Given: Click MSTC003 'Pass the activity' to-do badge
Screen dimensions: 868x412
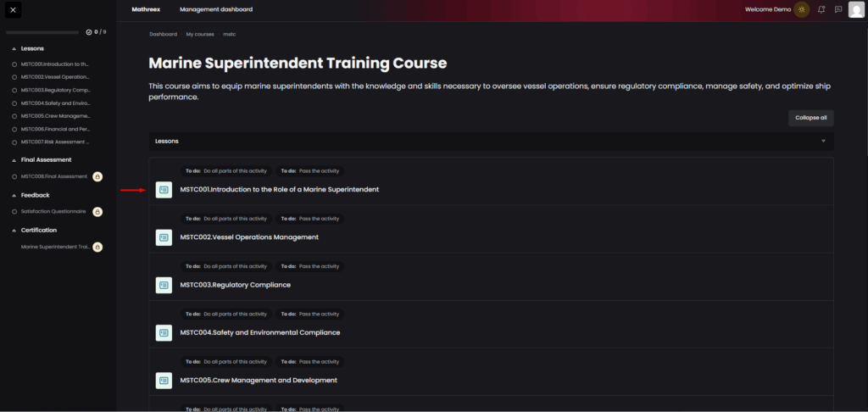Looking at the screenshot, I should [x=310, y=266].
